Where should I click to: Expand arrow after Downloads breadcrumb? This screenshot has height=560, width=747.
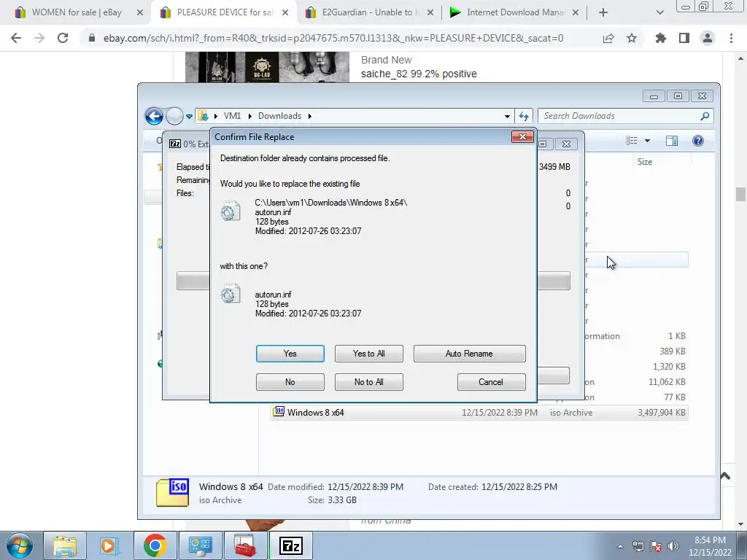point(309,116)
